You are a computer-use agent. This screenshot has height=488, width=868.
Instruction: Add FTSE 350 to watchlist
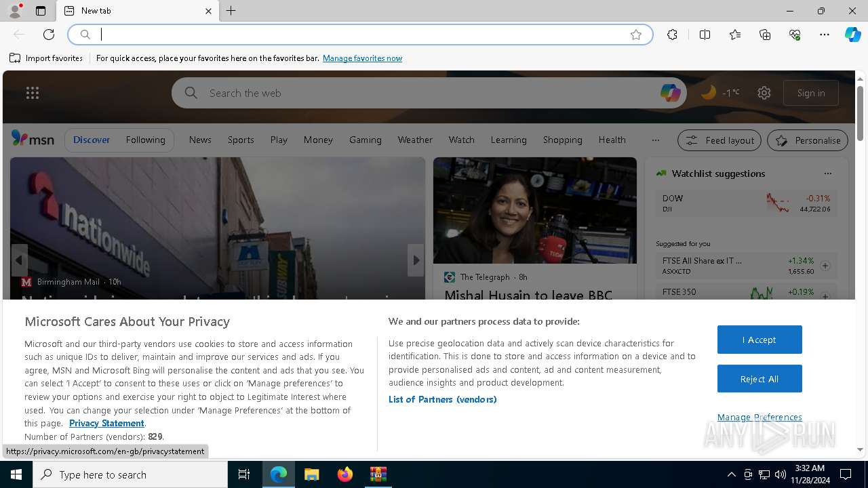click(x=825, y=296)
